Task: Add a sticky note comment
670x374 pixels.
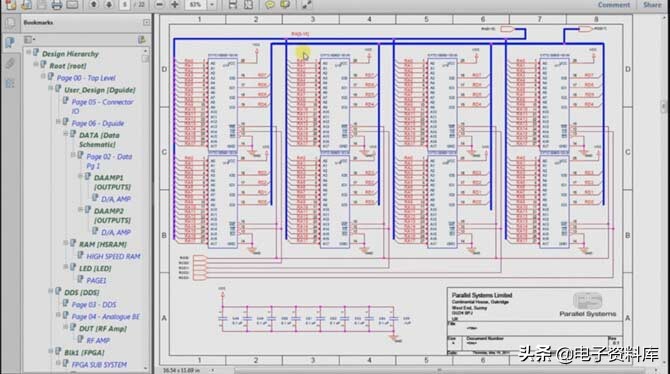Action: 270,5
